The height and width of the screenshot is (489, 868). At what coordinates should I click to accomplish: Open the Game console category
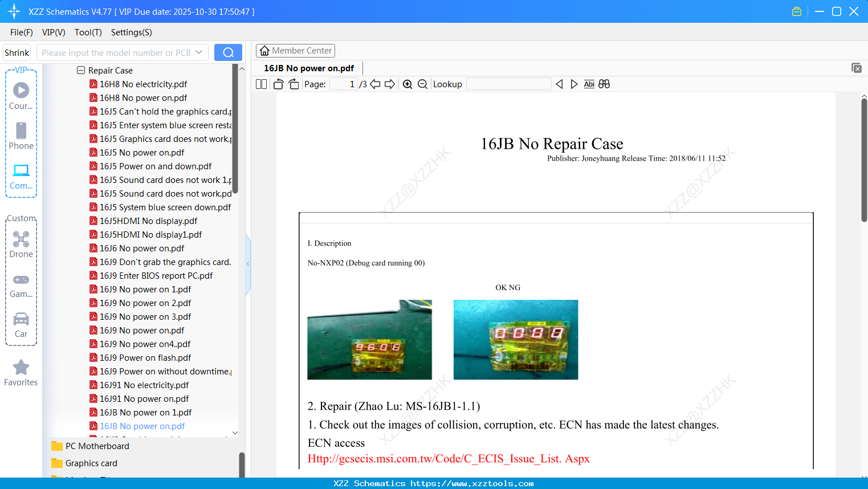pos(21,286)
